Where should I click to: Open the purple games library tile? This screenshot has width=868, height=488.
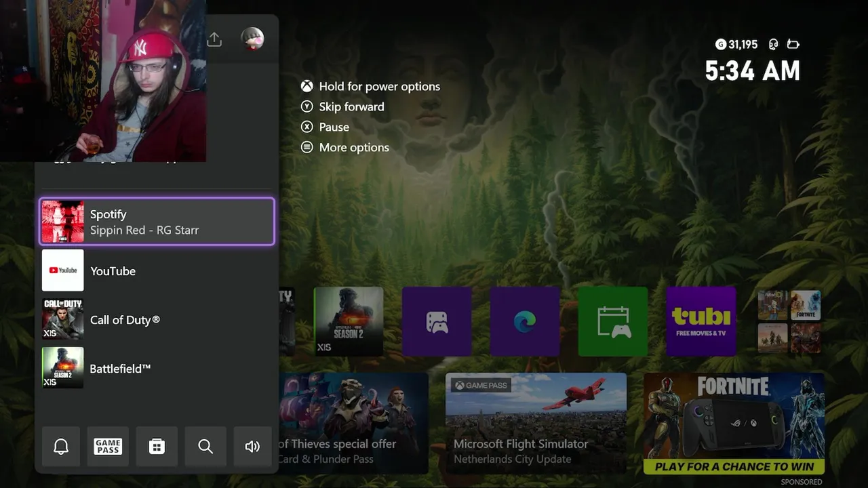[x=437, y=321]
